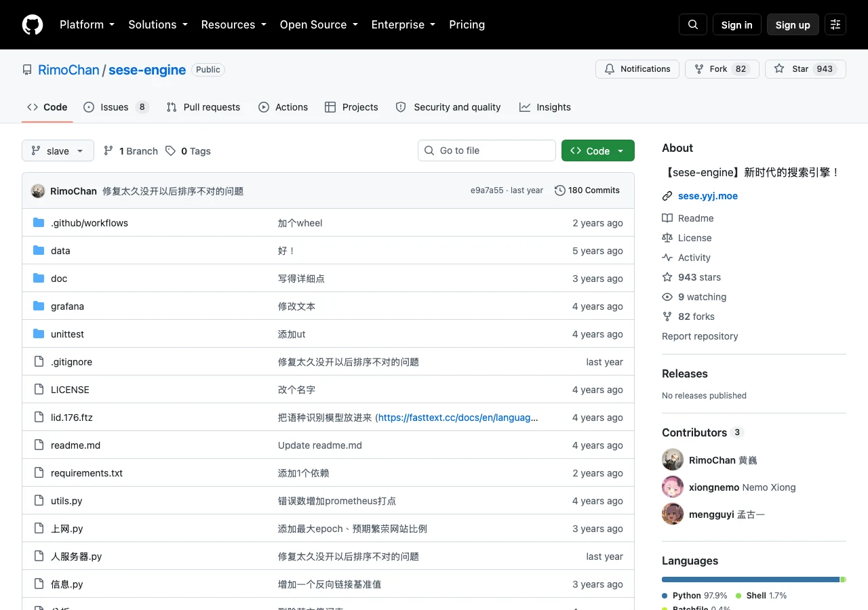Viewport: 868px width, 610px height.
Task: Click the scale icon beside License
Action: tap(667, 238)
